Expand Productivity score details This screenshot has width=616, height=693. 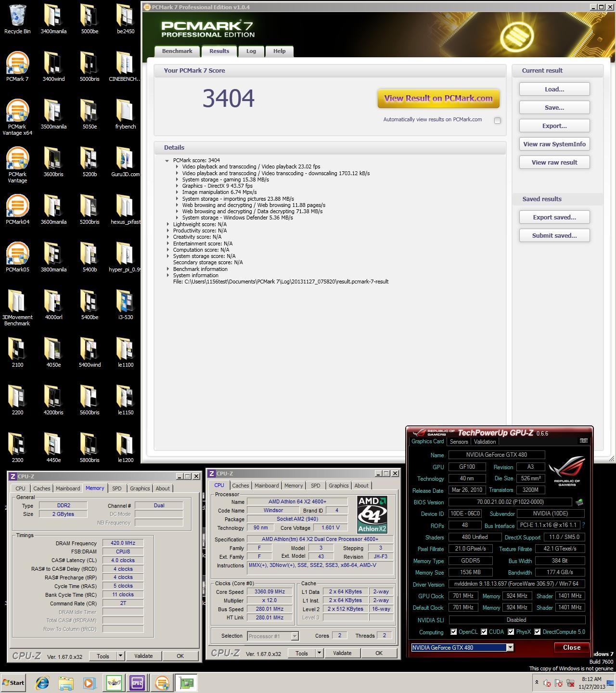[168, 231]
